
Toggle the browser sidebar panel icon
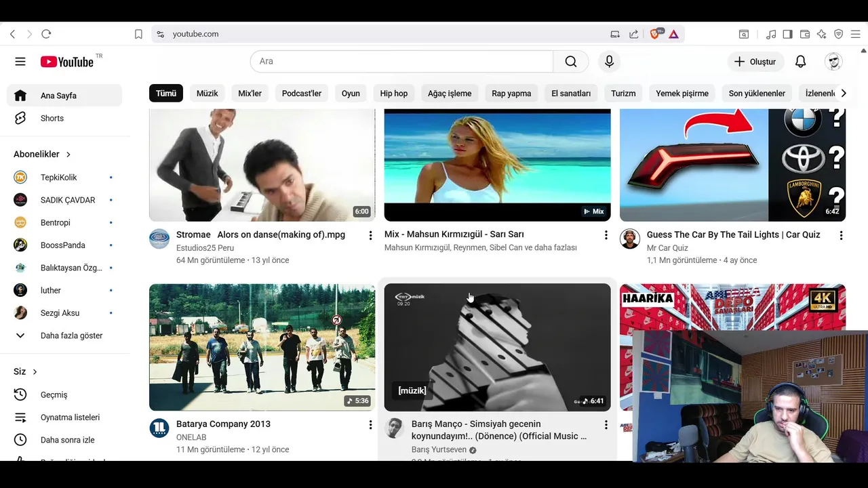pyautogui.click(x=787, y=34)
